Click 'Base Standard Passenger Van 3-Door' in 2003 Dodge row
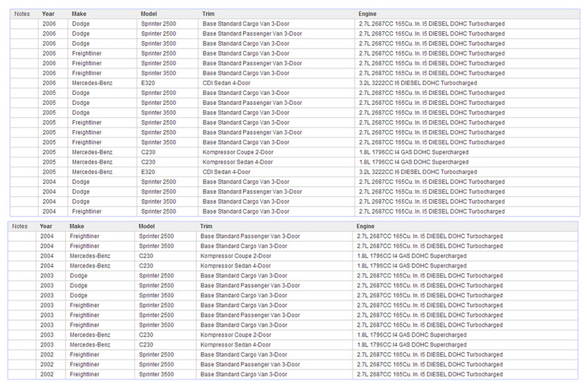The image size is (588, 387). (250, 286)
